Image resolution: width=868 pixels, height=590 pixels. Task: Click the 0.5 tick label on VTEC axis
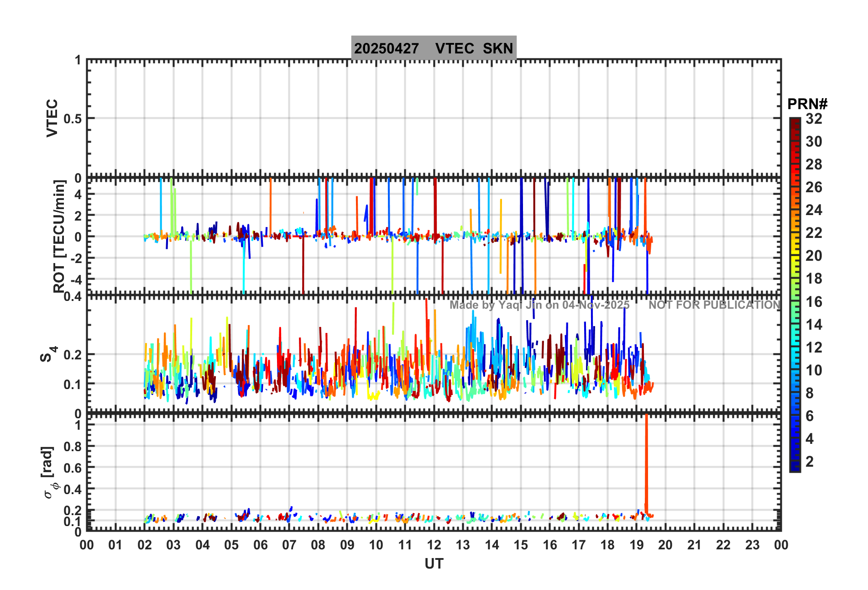(x=73, y=119)
